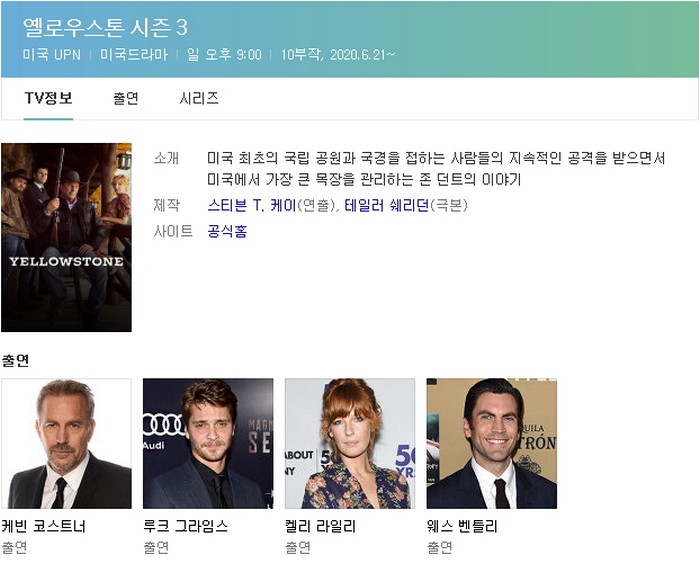Open director link 스티븐 T. 케이
This screenshot has width=700, height=564.
coord(251,205)
